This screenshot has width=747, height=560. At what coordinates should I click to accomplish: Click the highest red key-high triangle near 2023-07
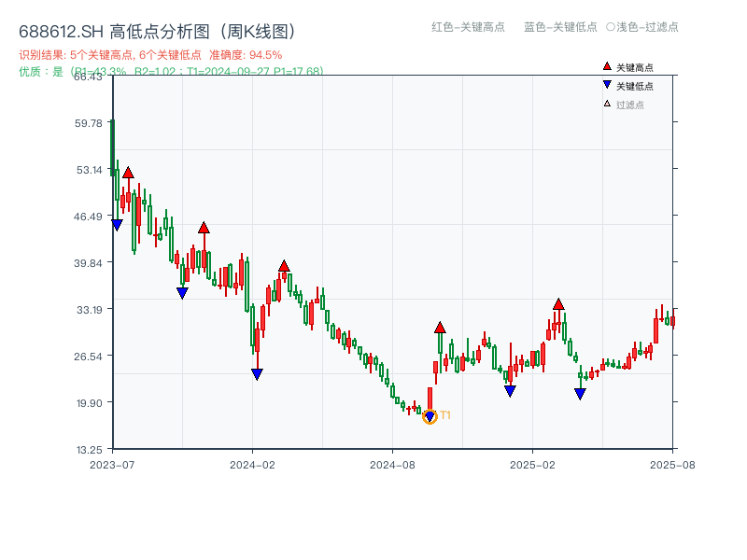pos(128,172)
